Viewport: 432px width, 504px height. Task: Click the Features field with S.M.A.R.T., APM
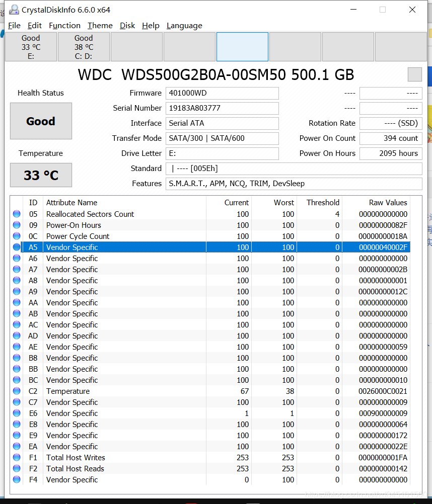pyautogui.click(x=294, y=184)
